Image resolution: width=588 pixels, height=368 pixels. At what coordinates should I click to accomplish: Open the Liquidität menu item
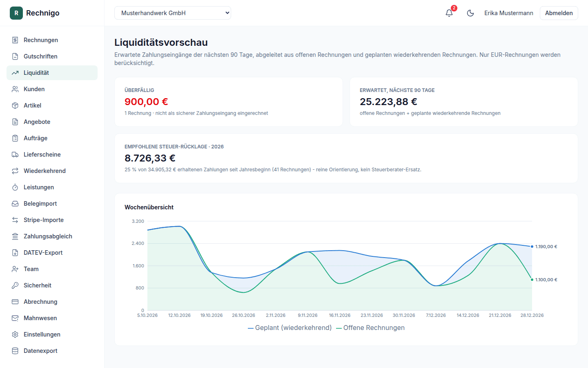[x=52, y=73]
